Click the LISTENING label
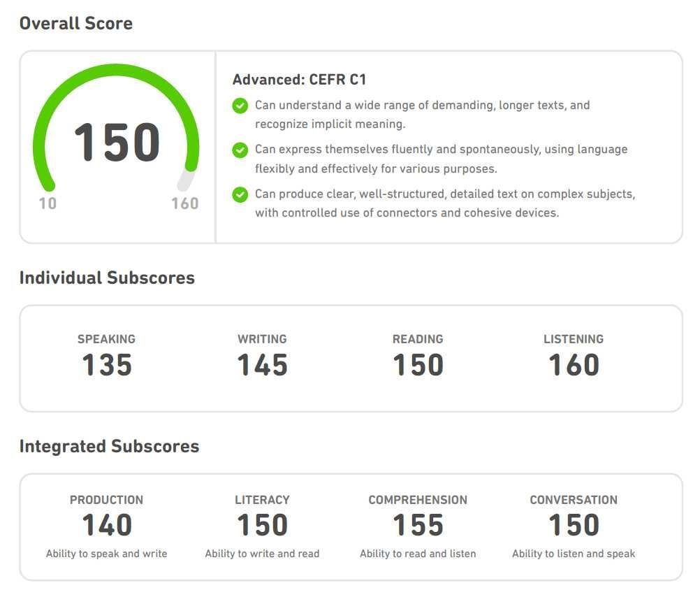This screenshot has height=597, width=700. [x=574, y=339]
